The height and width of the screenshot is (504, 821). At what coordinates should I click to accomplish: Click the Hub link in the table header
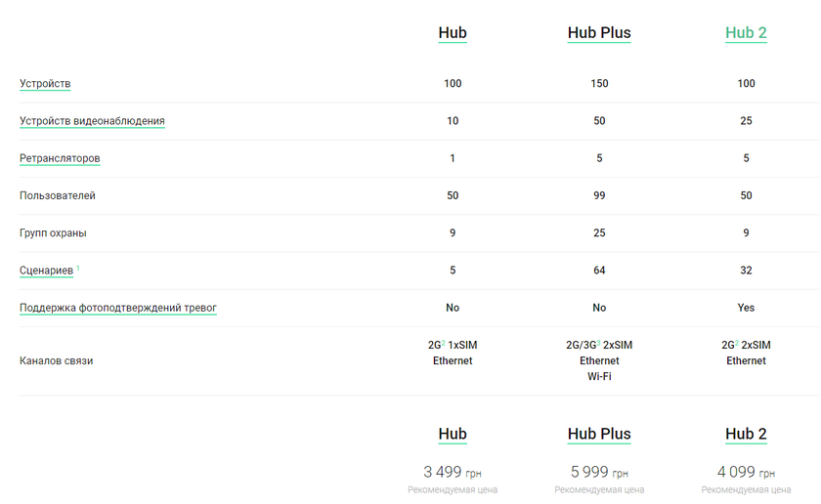coord(453,33)
